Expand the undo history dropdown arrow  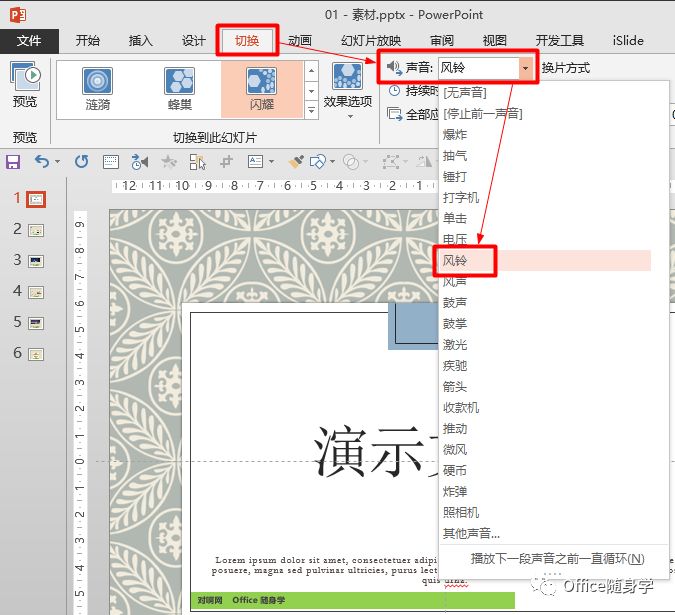(x=57, y=162)
